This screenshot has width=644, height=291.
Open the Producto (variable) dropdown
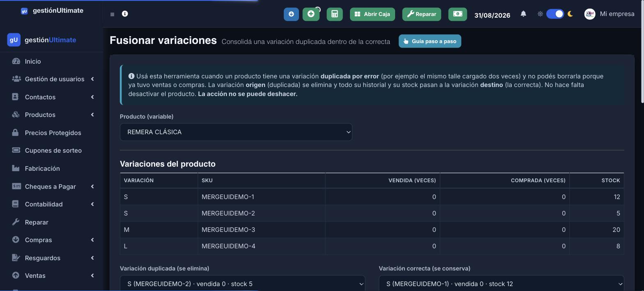click(236, 132)
